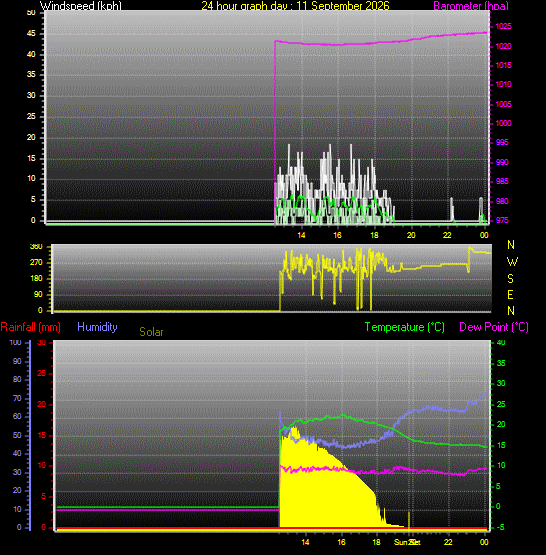Select barometer scale value 995

click(x=502, y=143)
